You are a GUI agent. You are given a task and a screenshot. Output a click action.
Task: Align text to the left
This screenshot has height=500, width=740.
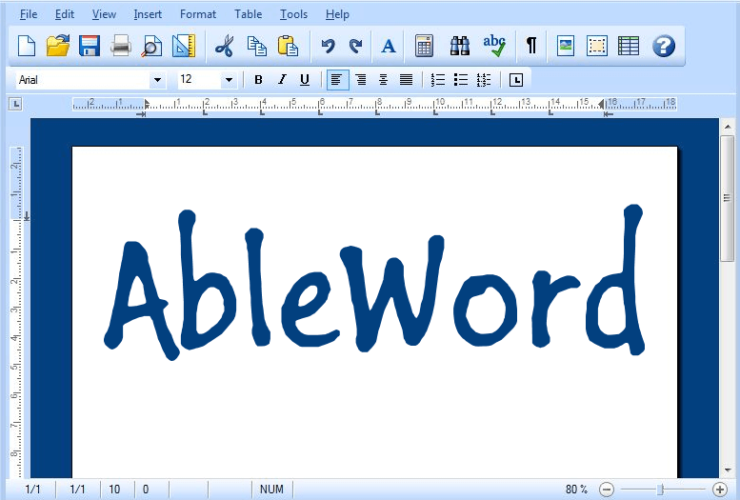[337, 80]
